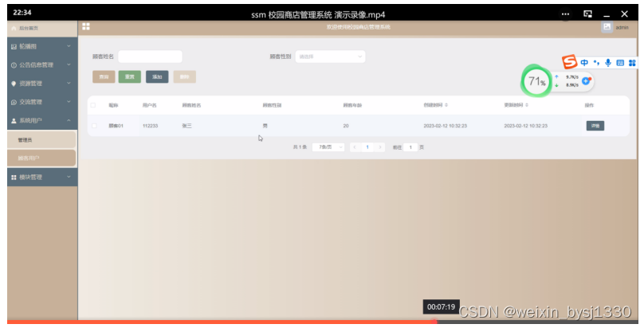Sort by 创建时间 using its sort arrows
This screenshot has width=644, height=328.
(x=446, y=105)
